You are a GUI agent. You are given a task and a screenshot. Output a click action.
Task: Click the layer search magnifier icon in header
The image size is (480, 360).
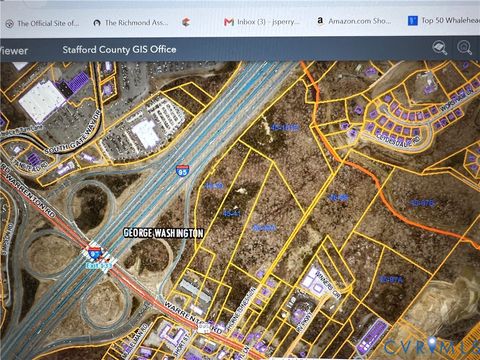click(439, 47)
